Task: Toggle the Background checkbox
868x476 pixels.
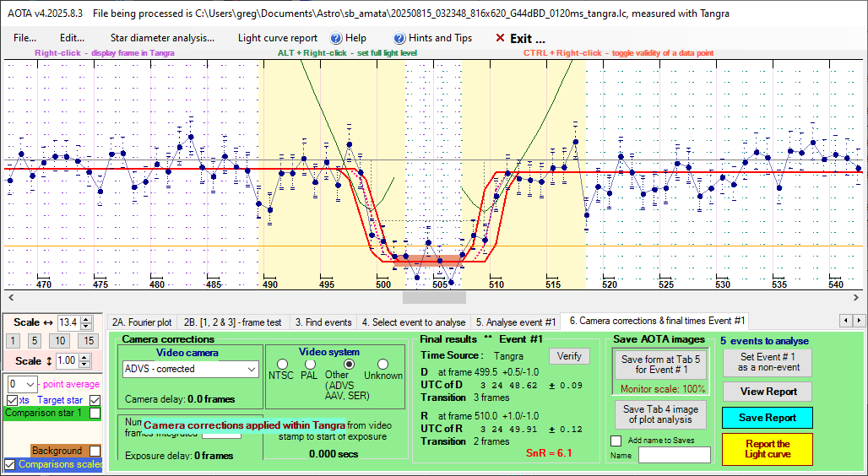Action: point(95,451)
